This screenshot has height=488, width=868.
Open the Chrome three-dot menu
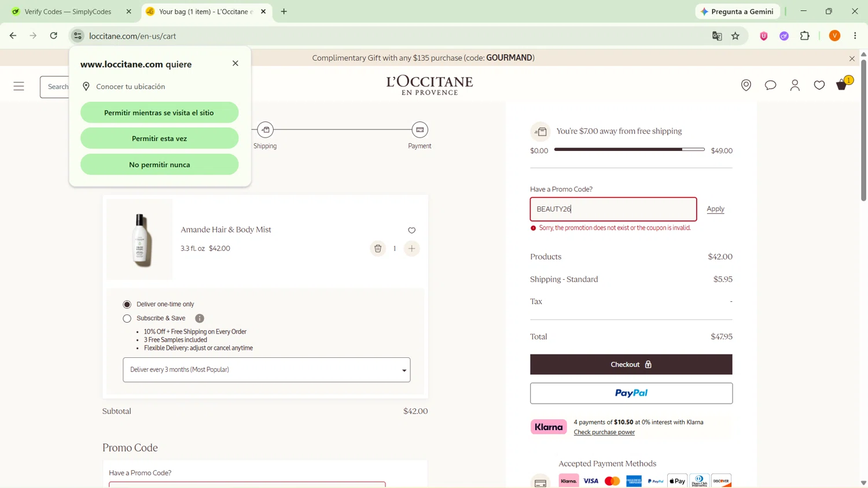point(855,36)
